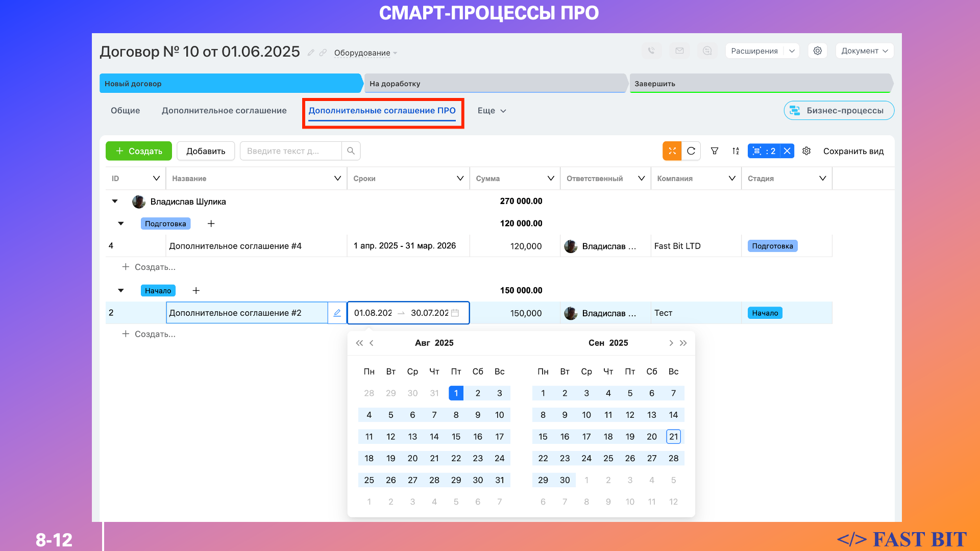Remove grouping with the X button
The image size is (980, 551).
click(x=787, y=151)
